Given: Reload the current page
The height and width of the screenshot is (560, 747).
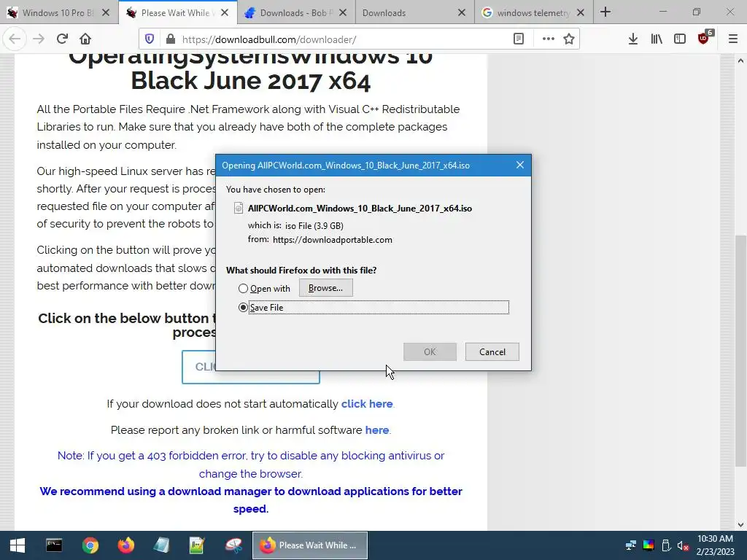Looking at the screenshot, I should [x=62, y=39].
